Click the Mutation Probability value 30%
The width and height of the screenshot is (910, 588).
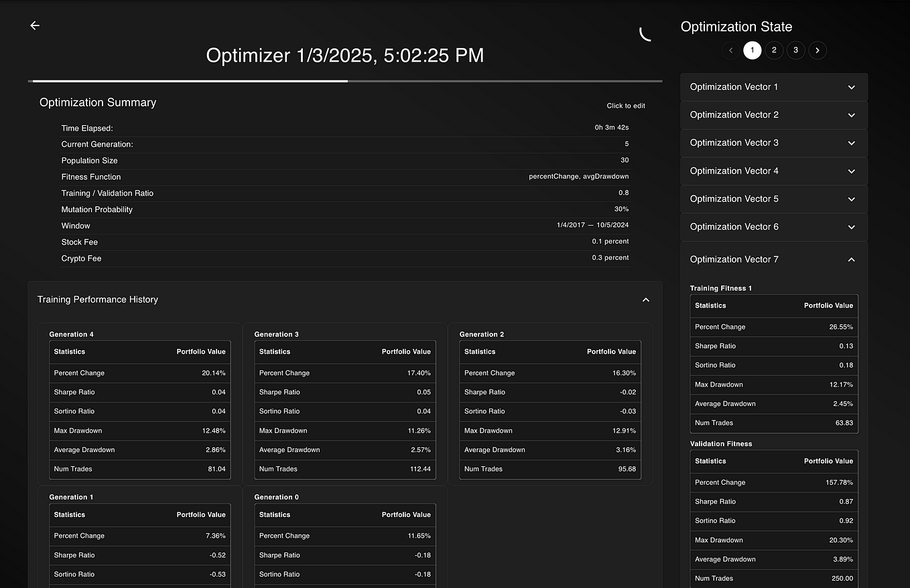point(621,209)
